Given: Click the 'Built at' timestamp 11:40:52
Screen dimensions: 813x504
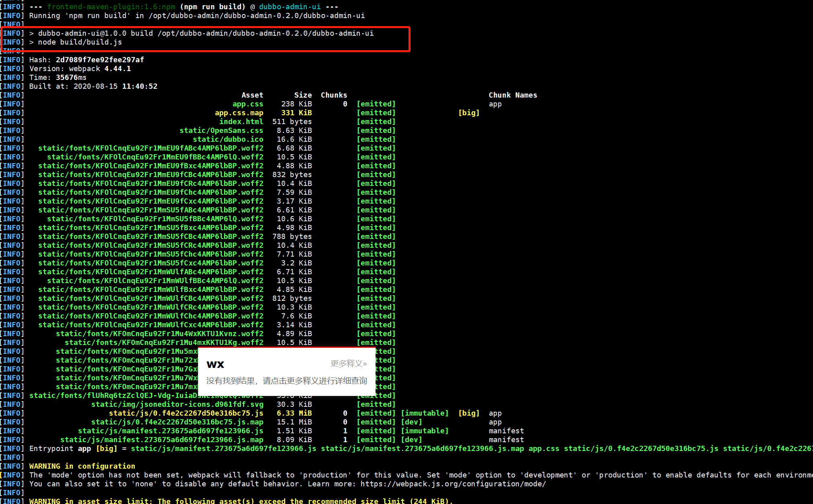Looking at the screenshot, I should point(139,86).
